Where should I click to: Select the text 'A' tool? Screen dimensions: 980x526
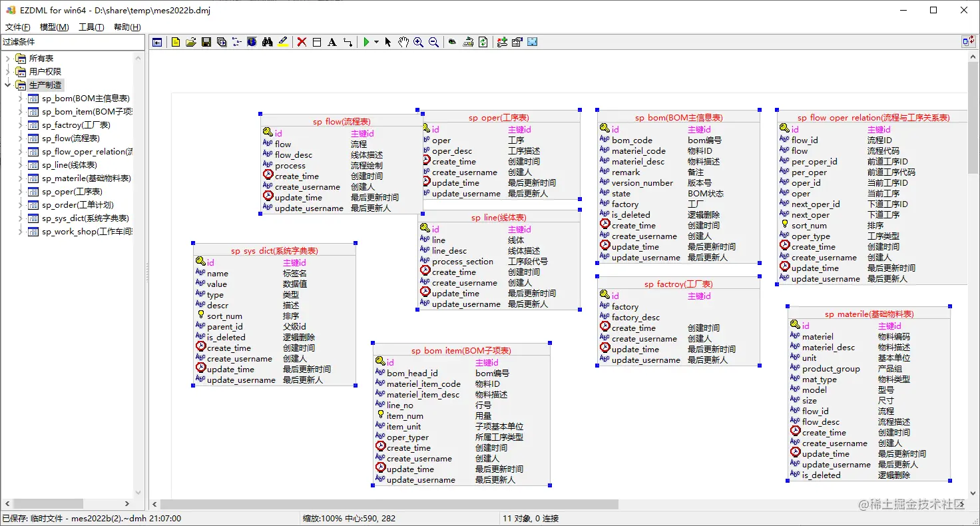point(332,42)
